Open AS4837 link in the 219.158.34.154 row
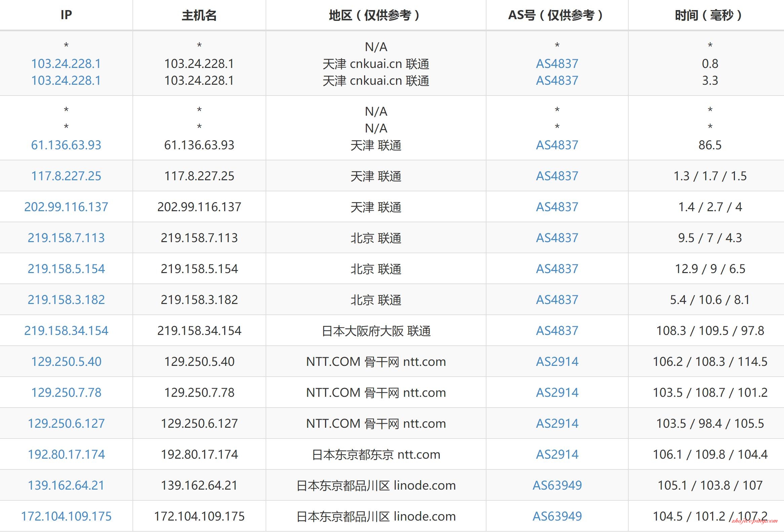 [557, 331]
